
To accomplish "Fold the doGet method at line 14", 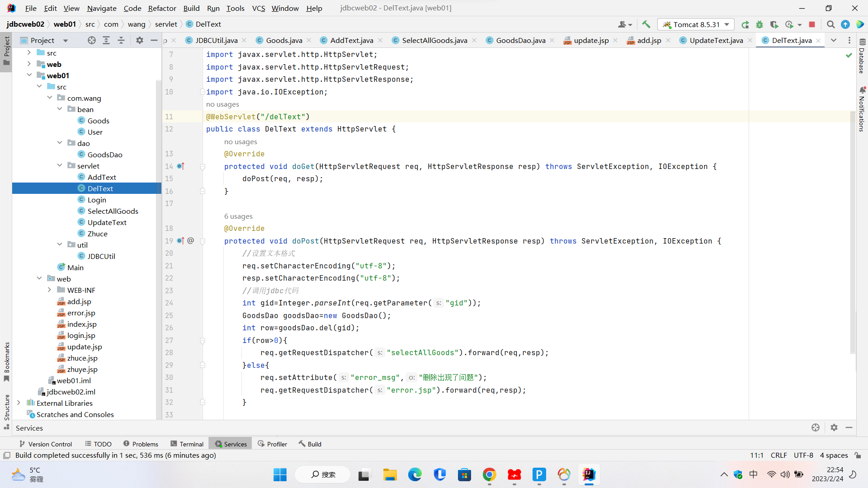I will pos(203,166).
